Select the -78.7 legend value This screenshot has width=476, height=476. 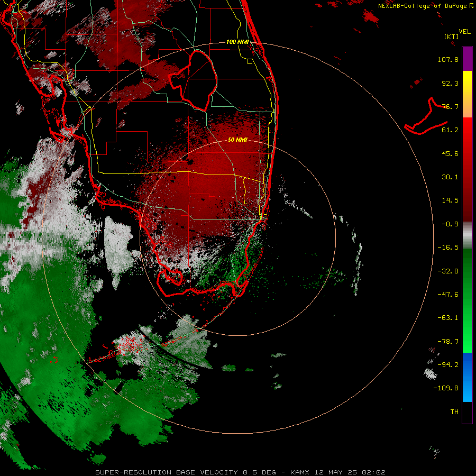coord(448,342)
